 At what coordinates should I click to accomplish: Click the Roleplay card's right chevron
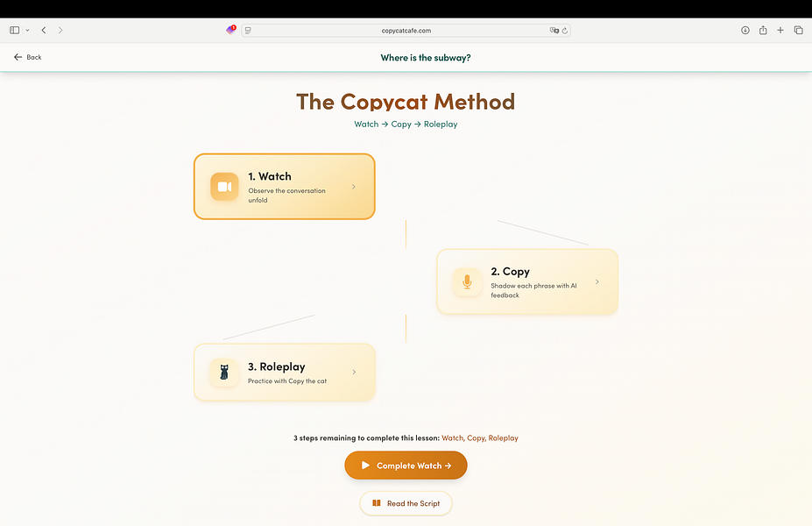[x=354, y=372]
